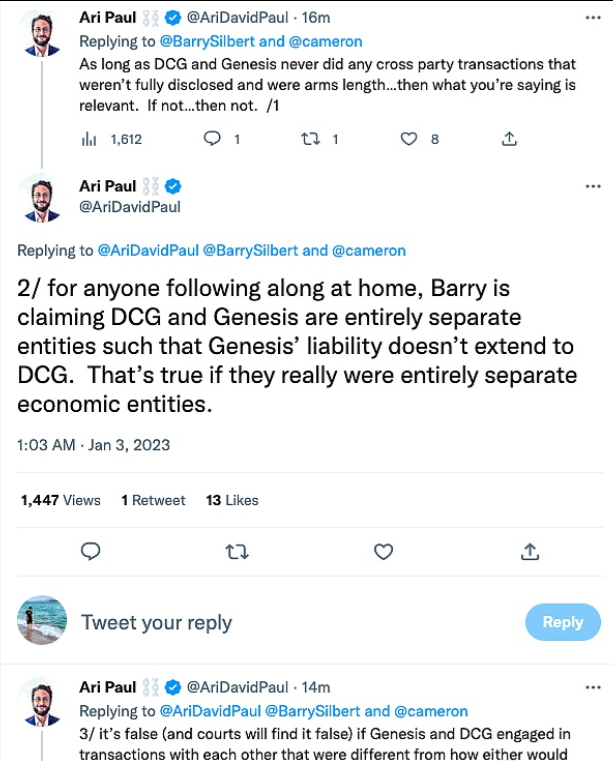The height and width of the screenshot is (761, 613).
Task: Like the first tweet with 8 likes
Action: click(x=409, y=140)
